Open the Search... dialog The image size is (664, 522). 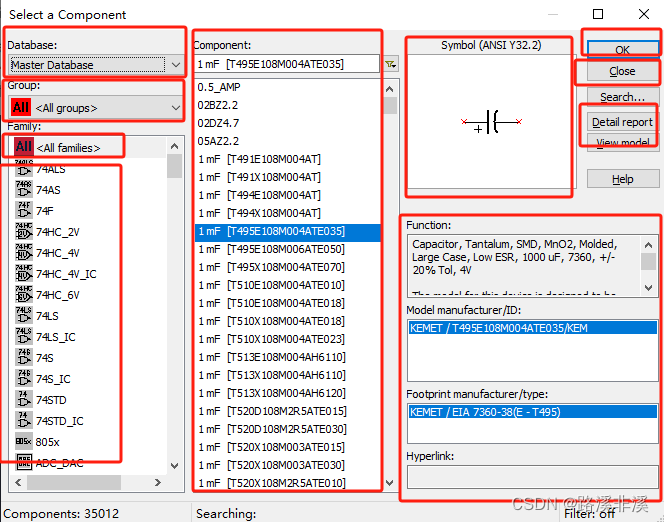(x=623, y=97)
